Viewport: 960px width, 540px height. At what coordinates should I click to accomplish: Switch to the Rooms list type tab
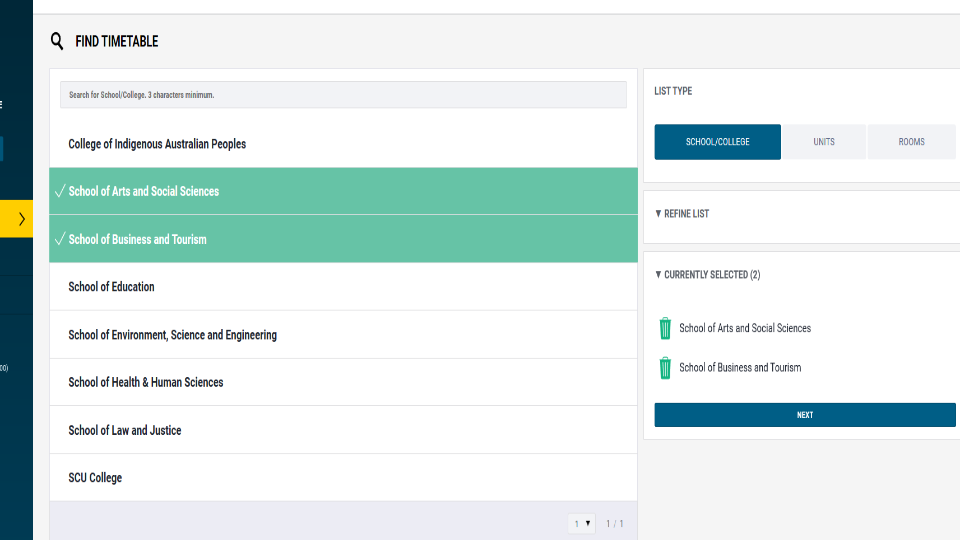click(911, 142)
